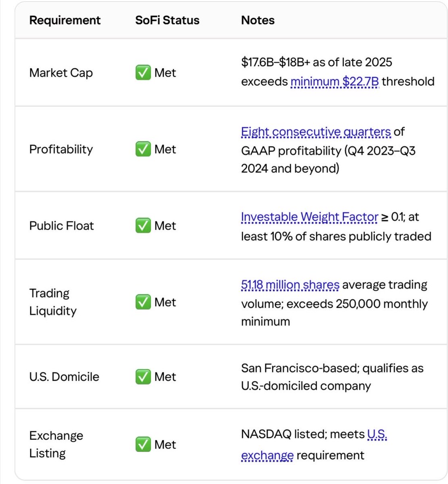
Task: Open the "minimum $22.7B" link
Action: click(x=335, y=81)
